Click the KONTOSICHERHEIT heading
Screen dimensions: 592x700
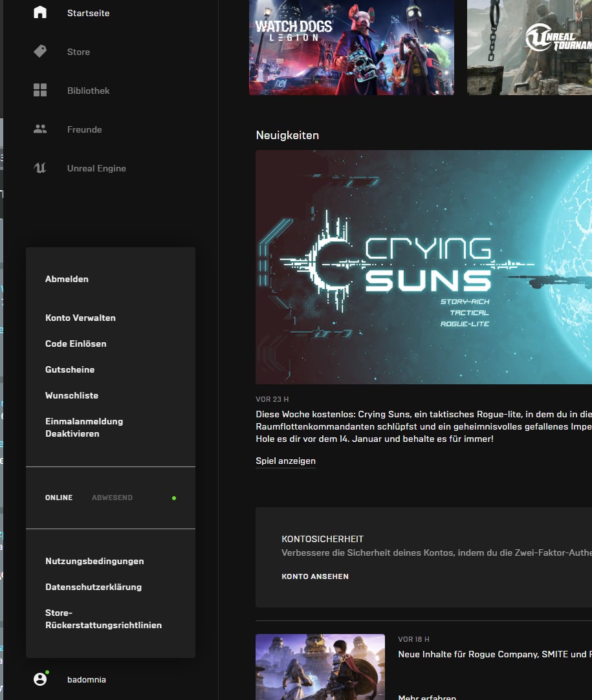pyautogui.click(x=323, y=539)
